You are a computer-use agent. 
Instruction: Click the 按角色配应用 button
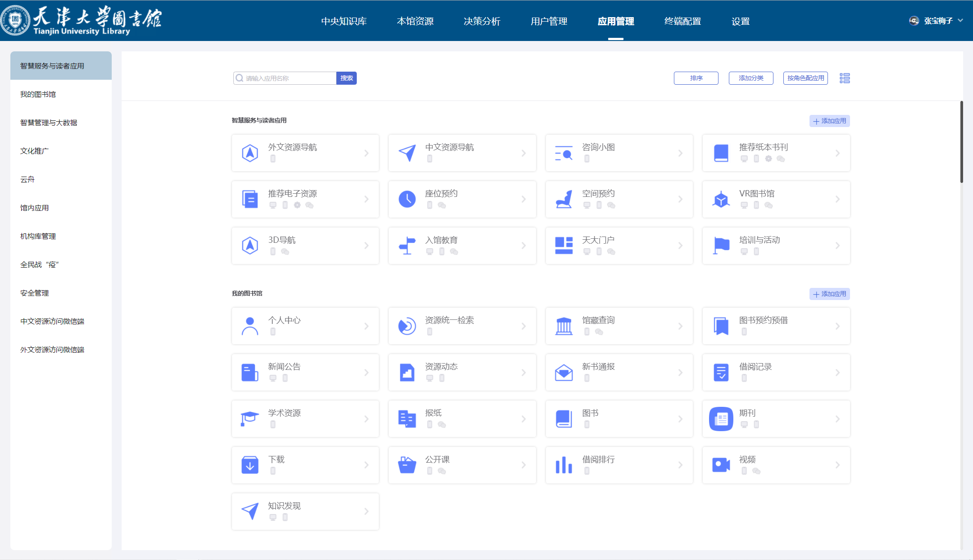[805, 78]
